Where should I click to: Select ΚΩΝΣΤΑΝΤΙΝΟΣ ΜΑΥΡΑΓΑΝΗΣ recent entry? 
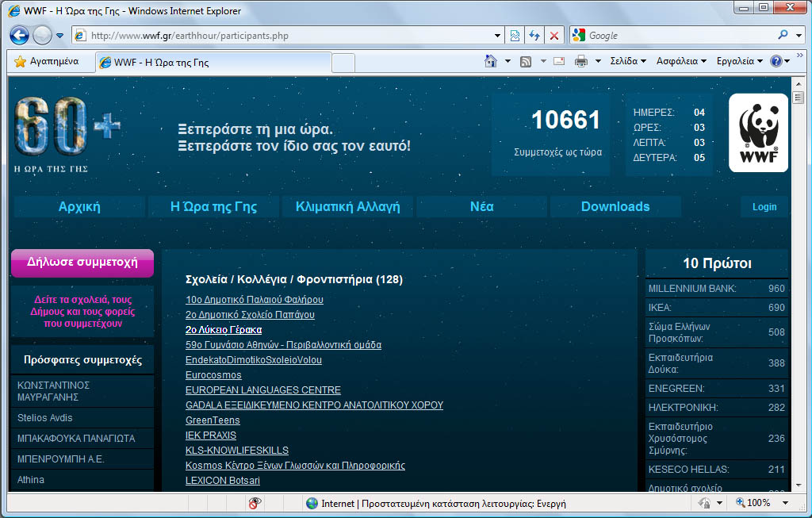tap(82, 391)
